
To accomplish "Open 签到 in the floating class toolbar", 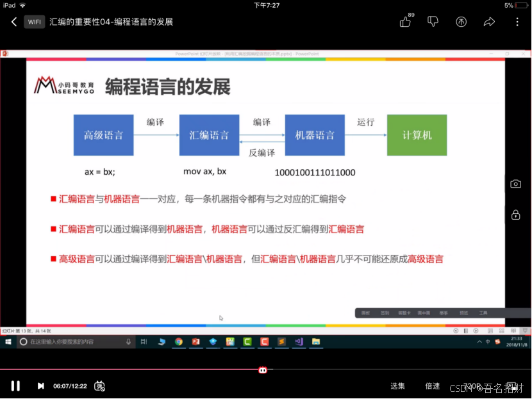I will click(x=385, y=313).
